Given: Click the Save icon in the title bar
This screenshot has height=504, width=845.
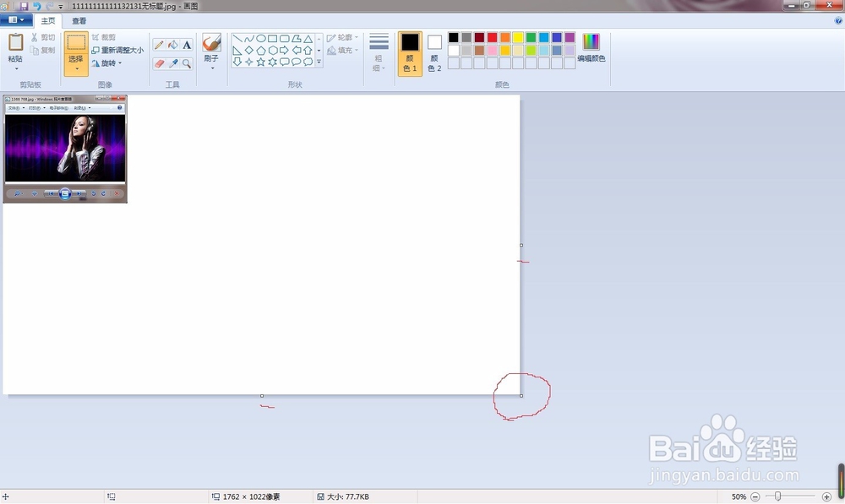Looking at the screenshot, I should coord(24,6).
